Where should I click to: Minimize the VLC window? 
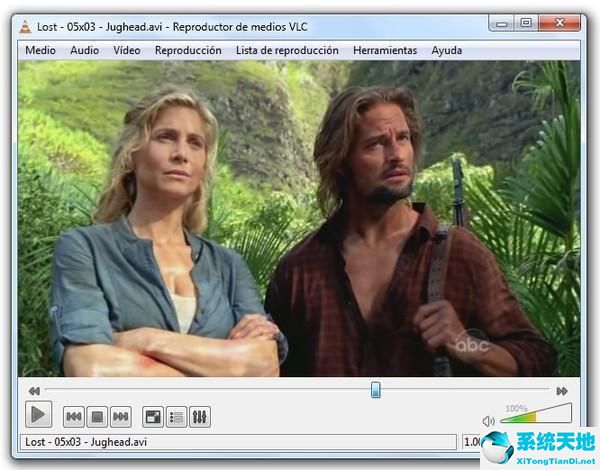(501, 23)
